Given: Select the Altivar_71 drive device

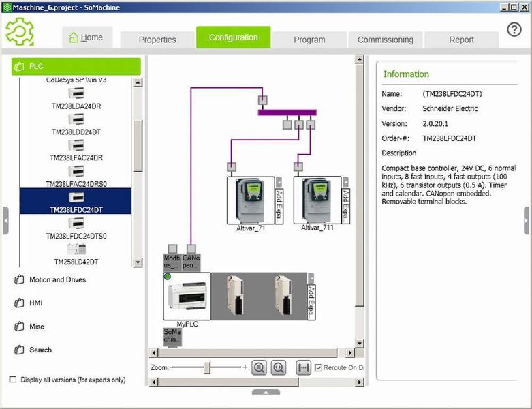Looking at the screenshot, I should click(x=250, y=200).
